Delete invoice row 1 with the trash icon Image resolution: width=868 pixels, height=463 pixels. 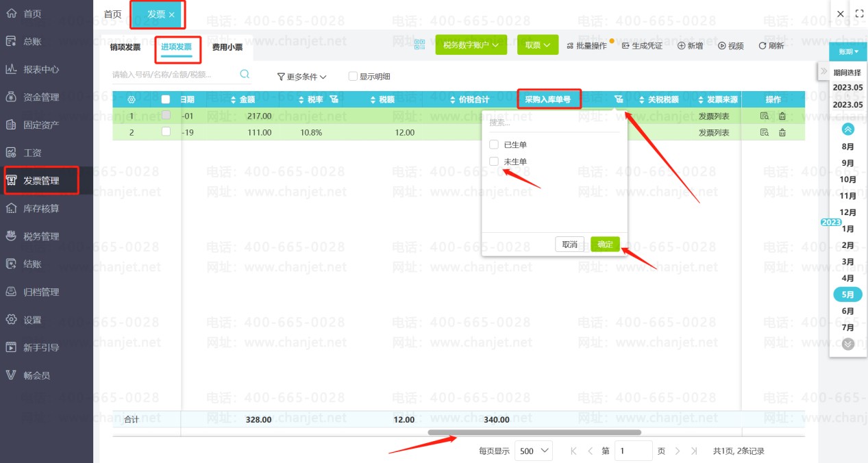pyautogui.click(x=782, y=116)
